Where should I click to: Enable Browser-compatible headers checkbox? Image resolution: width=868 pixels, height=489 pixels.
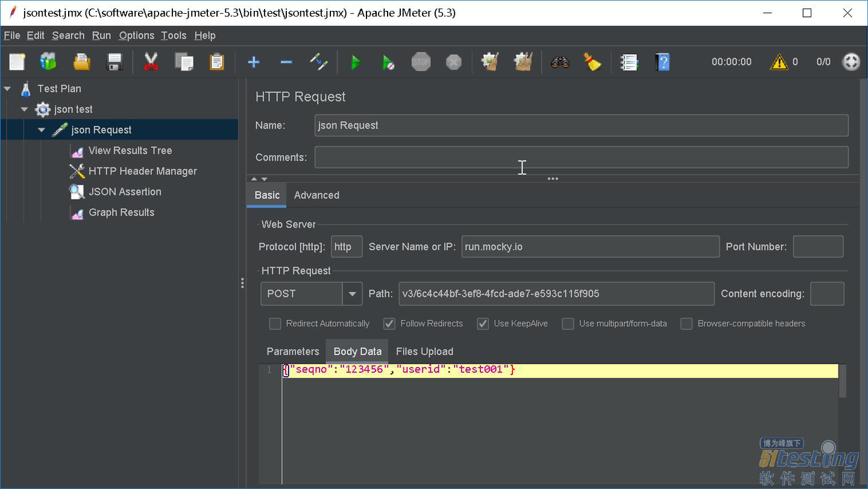687,324
